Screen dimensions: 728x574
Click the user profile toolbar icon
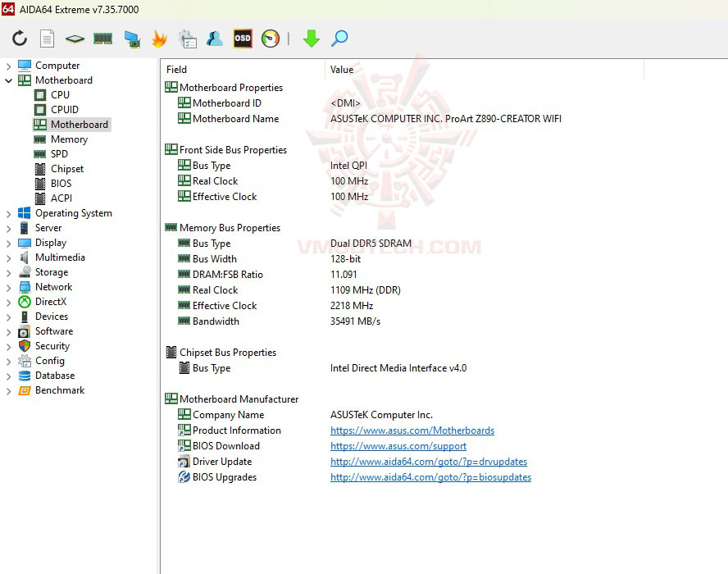[215, 38]
